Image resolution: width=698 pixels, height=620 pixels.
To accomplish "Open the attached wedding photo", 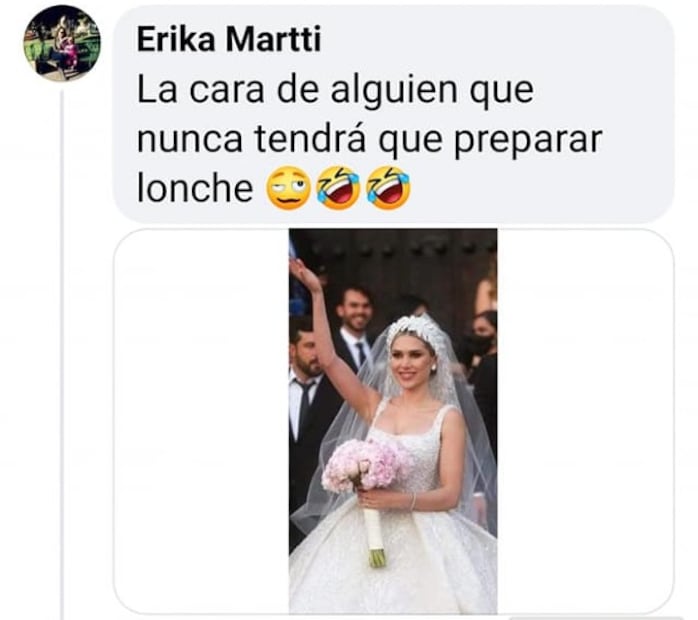I will click(393, 421).
